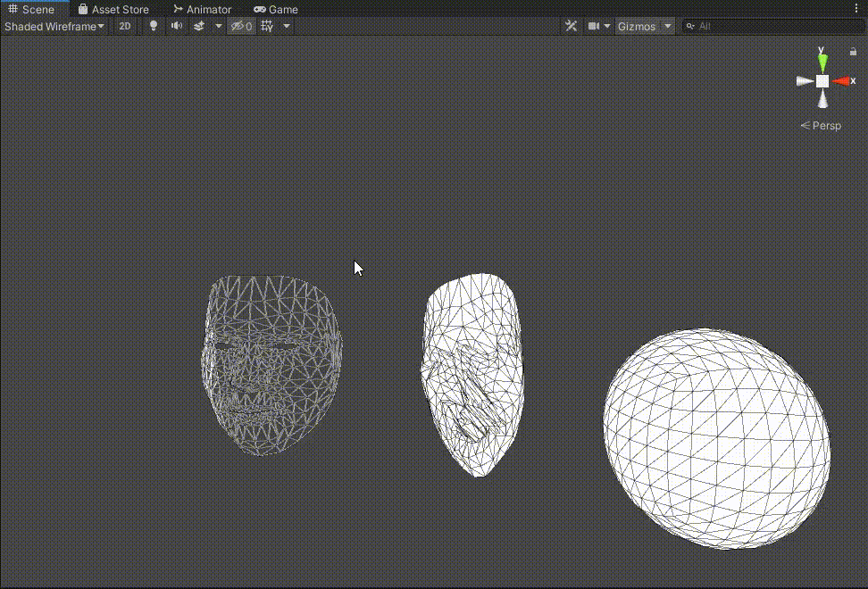Open the Asset Store tab
This screenshot has width=868, height=589.
coord(113,9)
